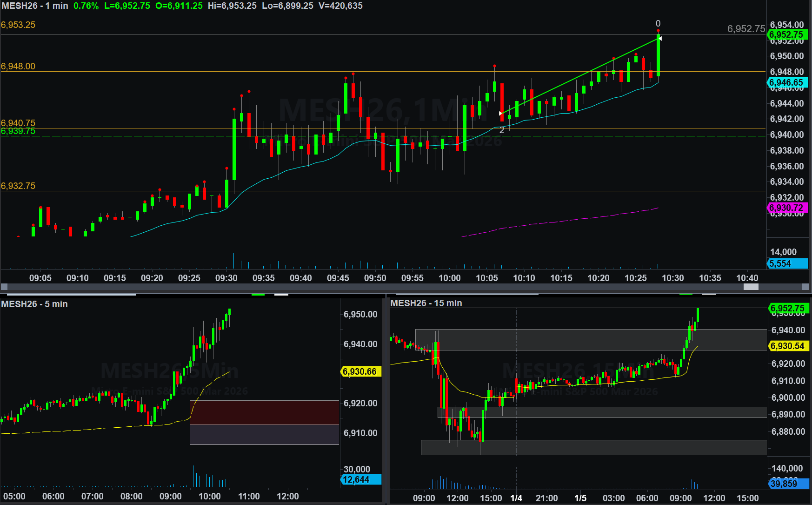Select the dark red rectangle zone on the 5 min chart

[x=264, y=412]
